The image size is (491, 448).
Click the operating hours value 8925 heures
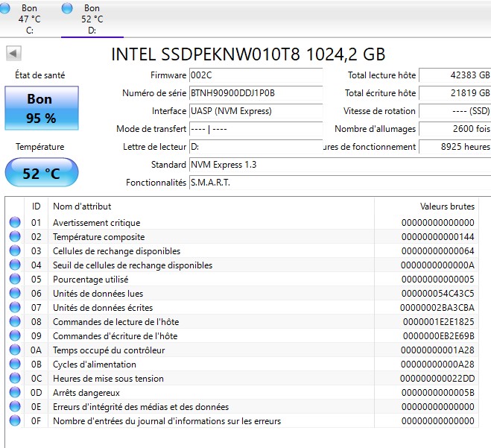point(455,147)
